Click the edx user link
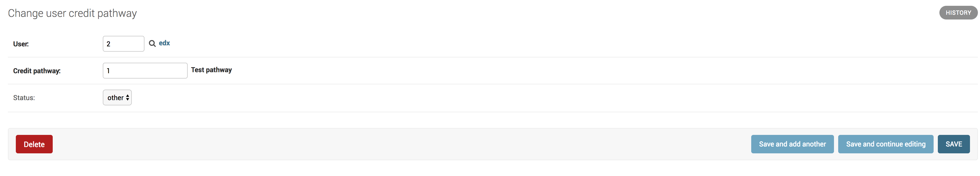The height and width of the screenshot is (176, 980). pos(164,43)
